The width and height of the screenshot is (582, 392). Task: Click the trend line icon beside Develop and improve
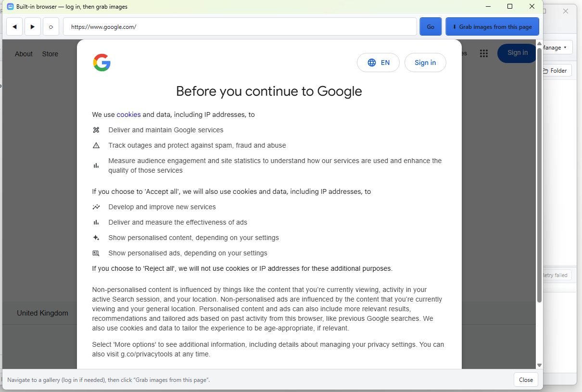(96, 207)
